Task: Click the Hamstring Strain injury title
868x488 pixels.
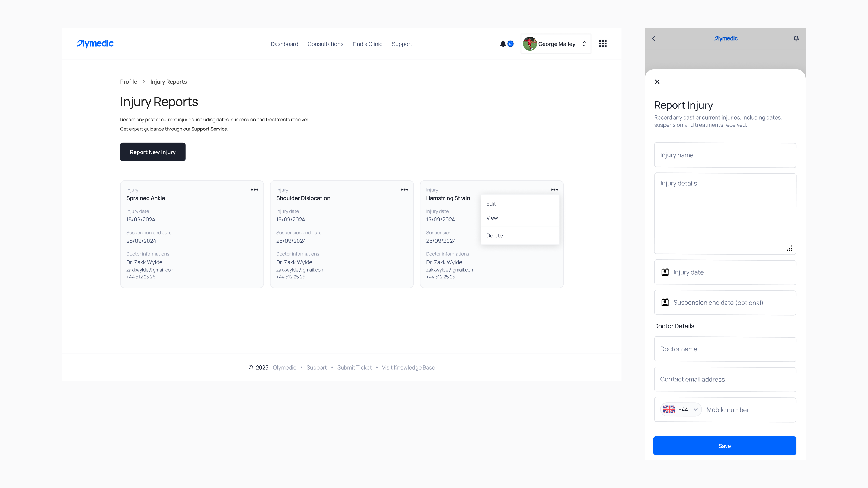Action: click(448, 198)
